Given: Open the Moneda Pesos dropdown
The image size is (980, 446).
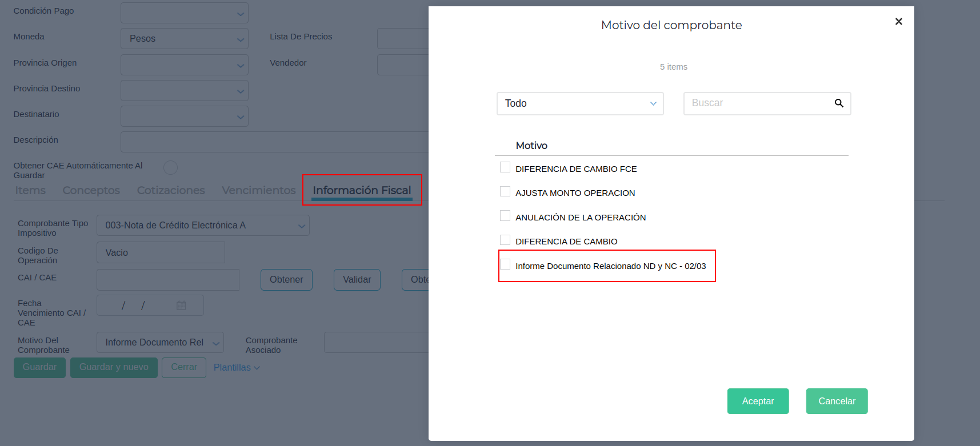Looking at the screenshot, I should click(184, 39).
